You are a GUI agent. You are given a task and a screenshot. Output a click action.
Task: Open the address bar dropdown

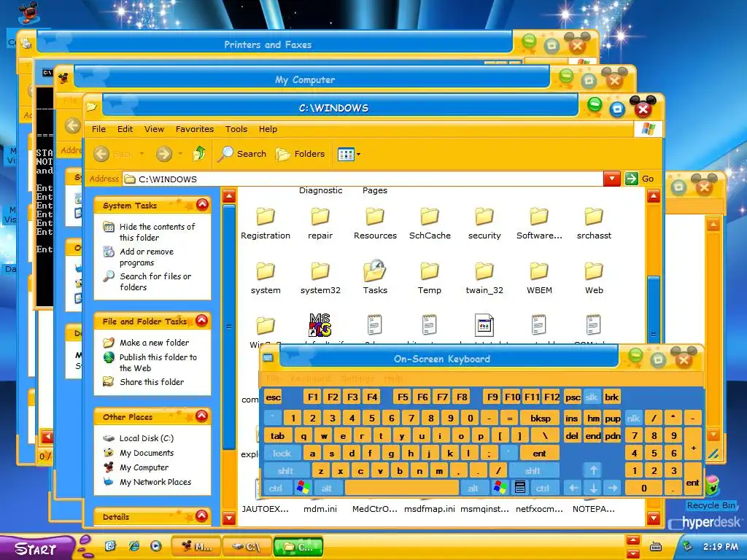612,179
